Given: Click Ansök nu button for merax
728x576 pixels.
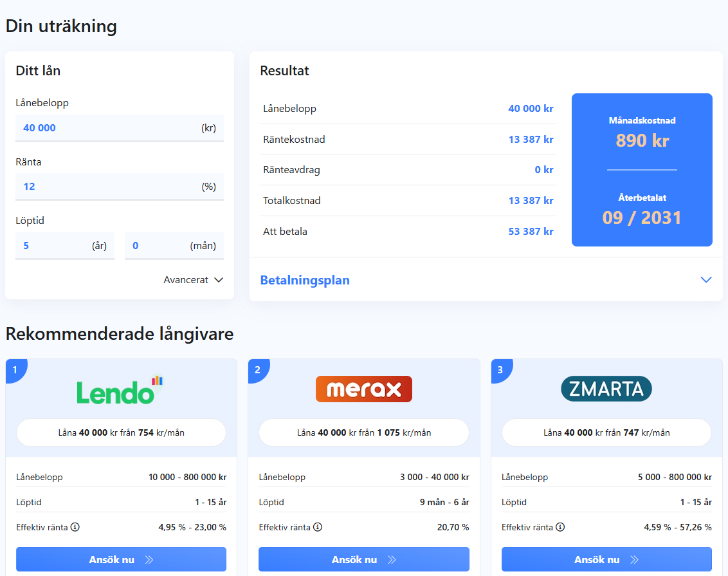Looking at the screenshot, I should coord(363,559).
